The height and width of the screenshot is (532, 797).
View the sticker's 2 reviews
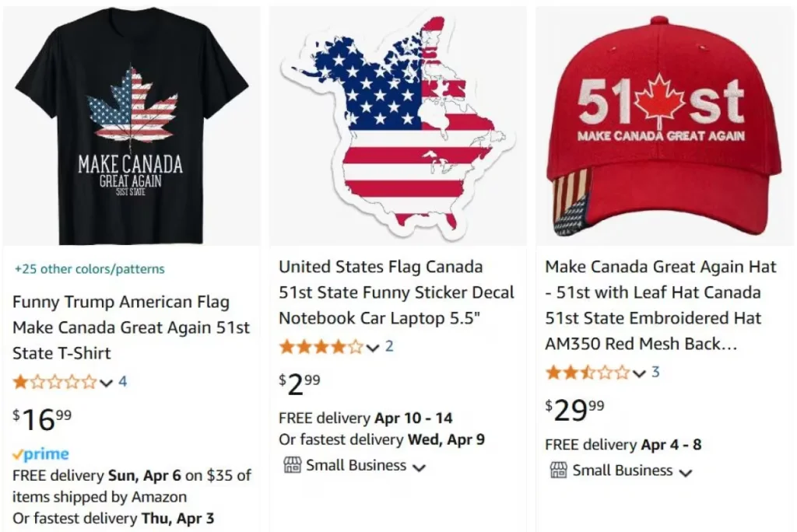[389, 347]
